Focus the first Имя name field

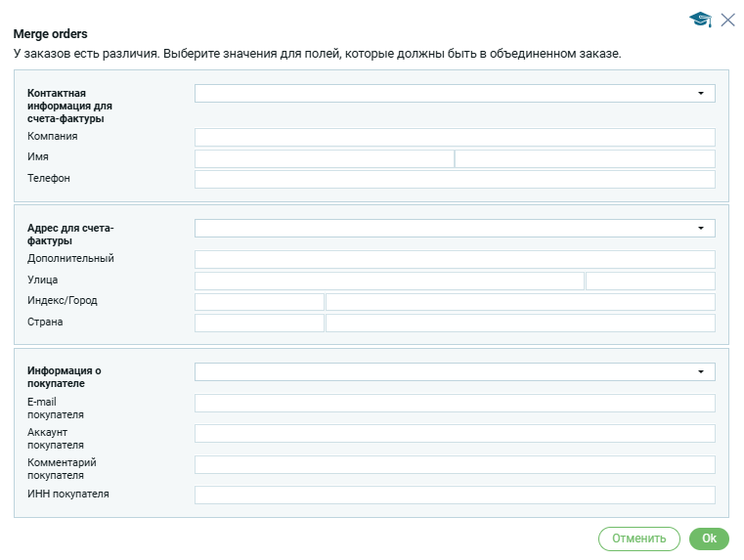point(324,159)
